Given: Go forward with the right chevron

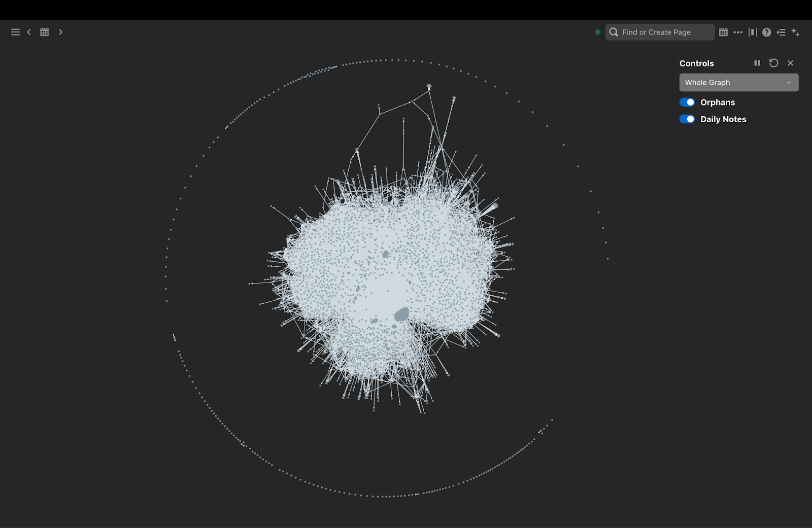Looking at the screenshot, I should 60,32.
